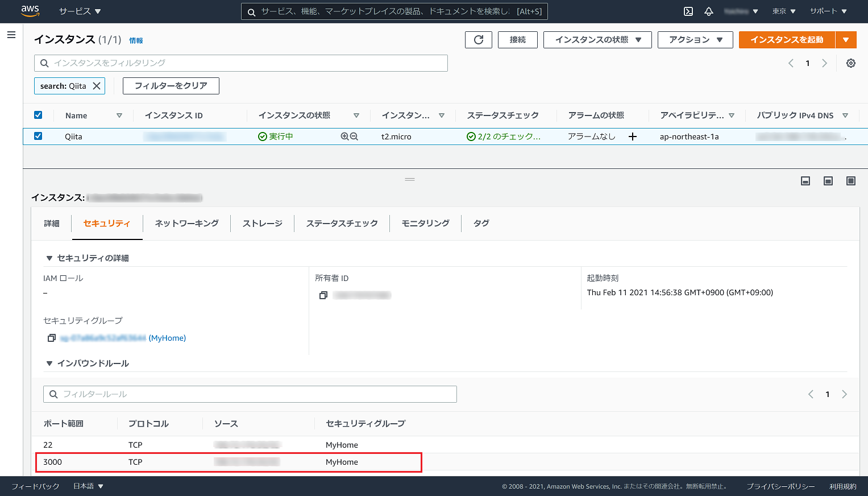This screenshot has width=868, height=496.
Task: Click the 接続 connect button
Action: 518,40
